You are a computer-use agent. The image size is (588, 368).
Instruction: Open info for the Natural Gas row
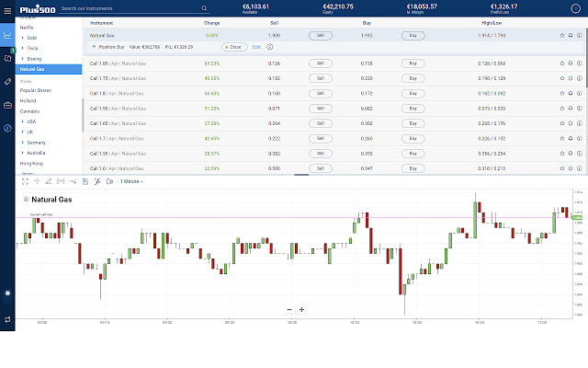coord(580,35)
